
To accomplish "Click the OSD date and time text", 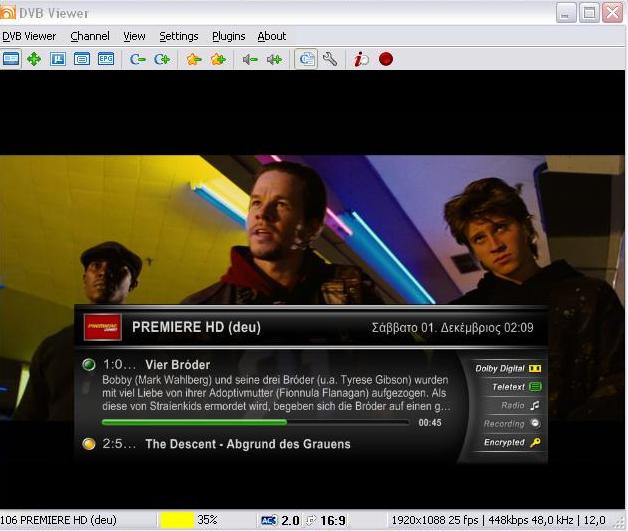I will click(x=453, y=328).
